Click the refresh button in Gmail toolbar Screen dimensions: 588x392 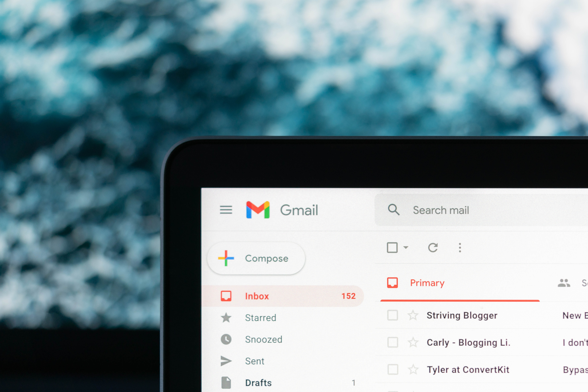click(433, 248)
